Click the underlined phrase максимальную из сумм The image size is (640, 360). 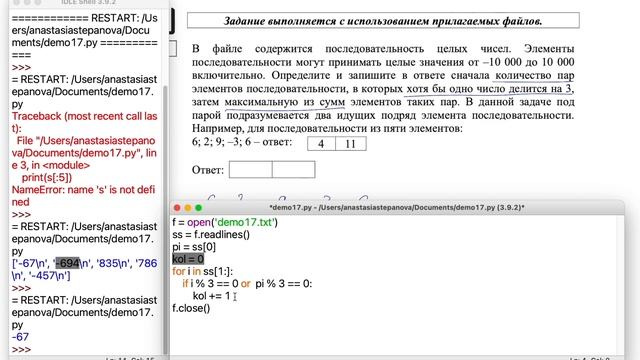[284, 102]
